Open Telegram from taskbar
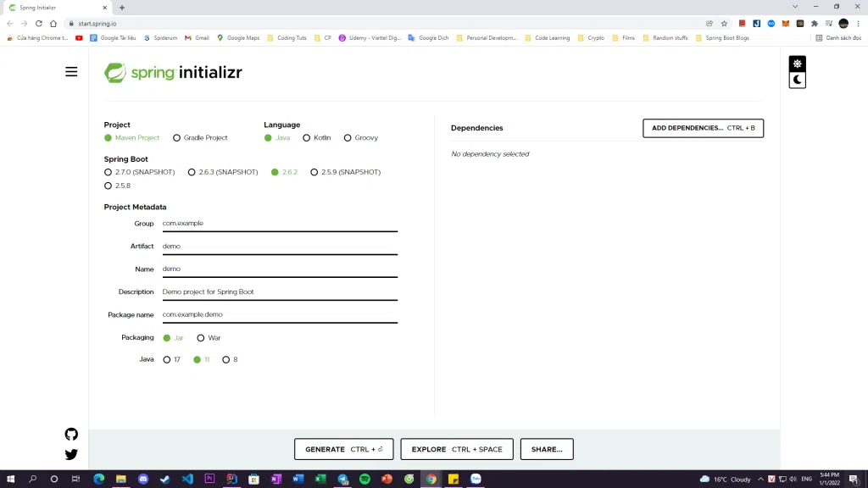Image resolution: width=868 pixels, height=488 pixels. (342, 479)
